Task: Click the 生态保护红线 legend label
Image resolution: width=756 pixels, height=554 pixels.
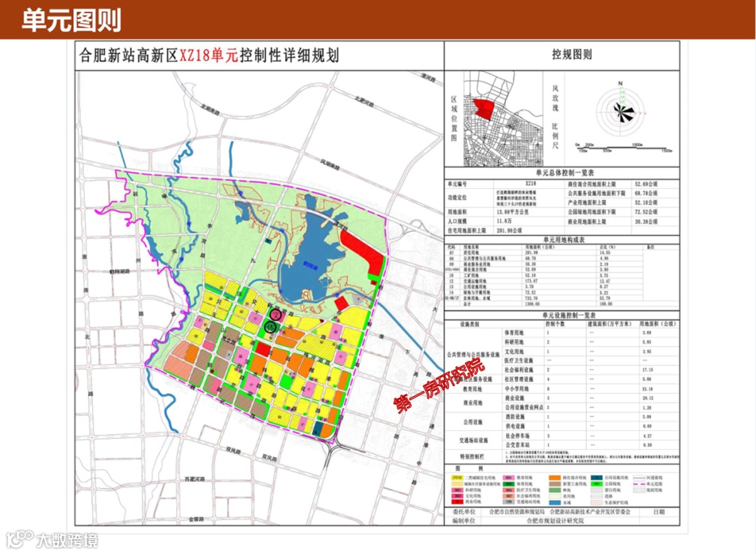Action: (x=615, y=502)
